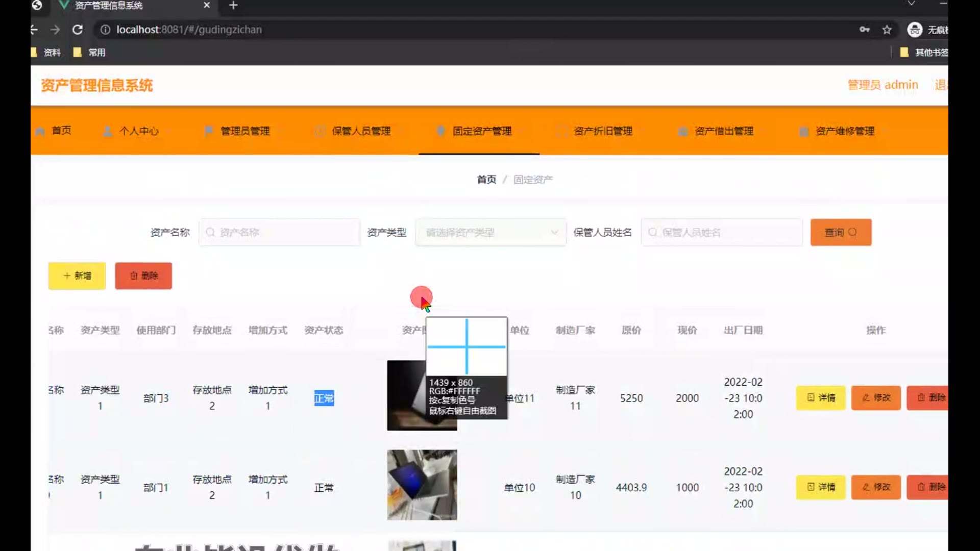This screenshot has height=551, width=980.
Task: Click the 增加方式 column header
Action: click(268, 331)
